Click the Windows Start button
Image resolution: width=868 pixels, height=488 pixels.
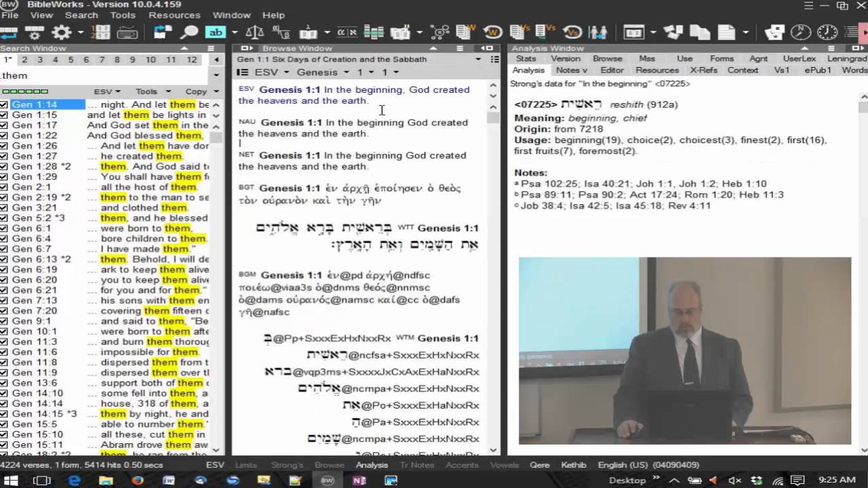[12, 480]
